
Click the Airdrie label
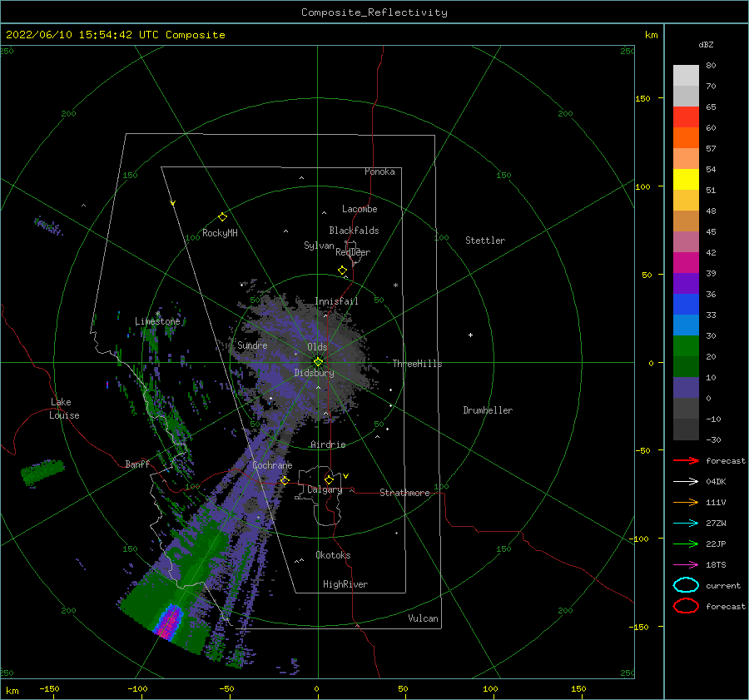[x=328, y=444]
